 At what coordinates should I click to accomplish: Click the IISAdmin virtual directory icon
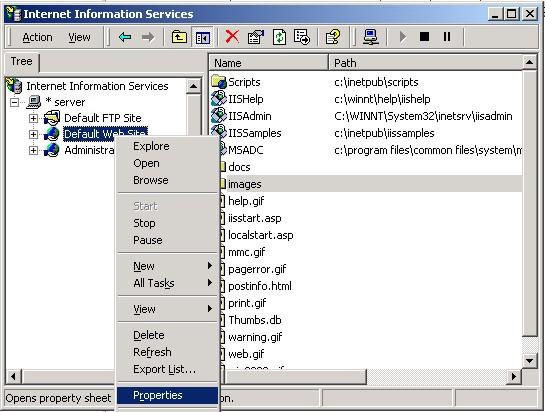click(x=219, y=115)
